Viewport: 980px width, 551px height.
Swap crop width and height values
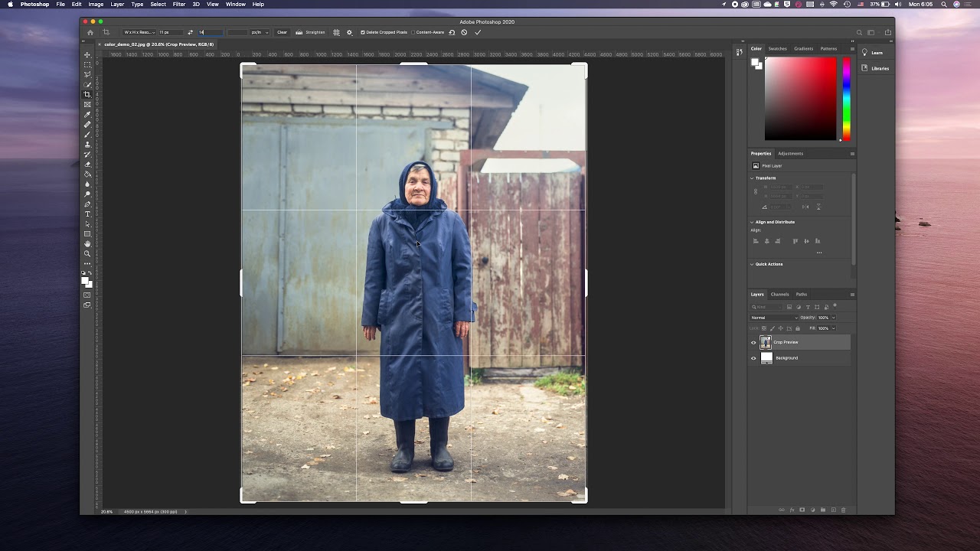191,32
